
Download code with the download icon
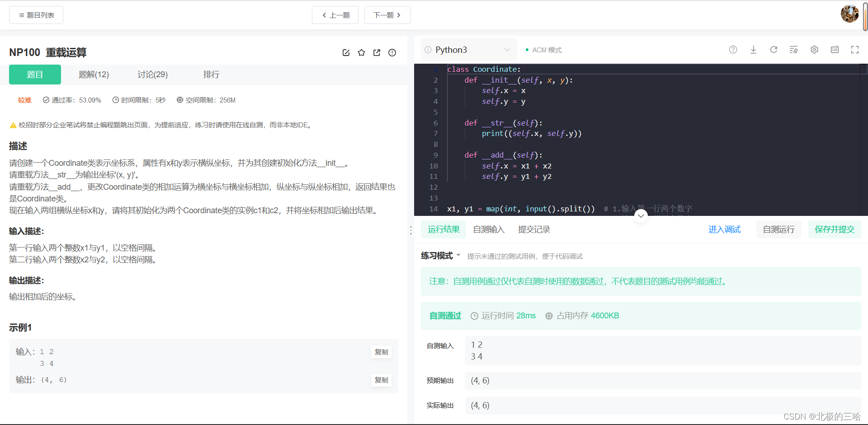pos(753,50)
